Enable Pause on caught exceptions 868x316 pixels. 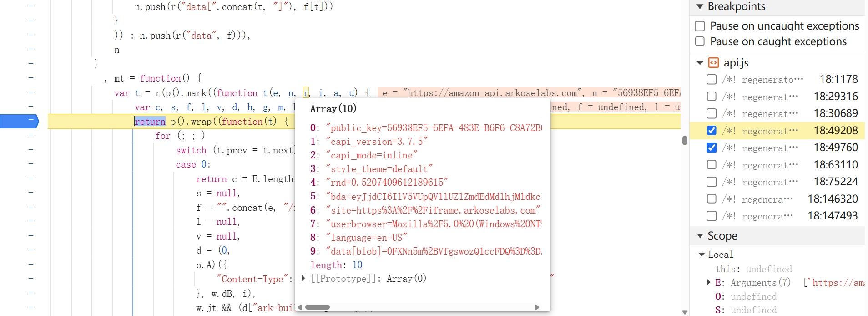[700, 41]
